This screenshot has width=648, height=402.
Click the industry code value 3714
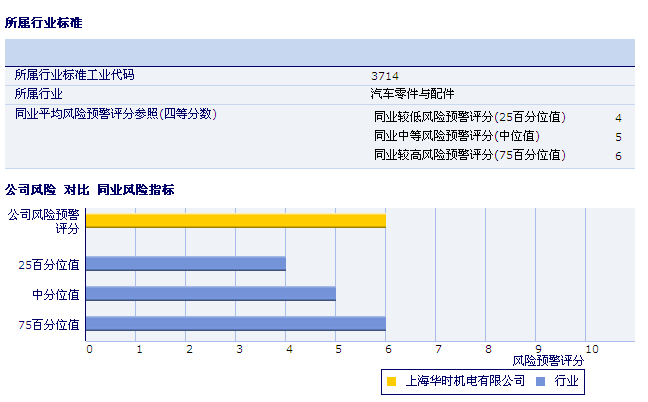pyautogui.click(x=385, y=76)
